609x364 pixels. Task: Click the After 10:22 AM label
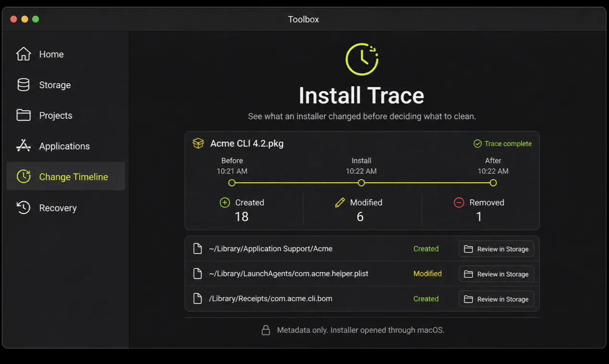pos(493,166)
